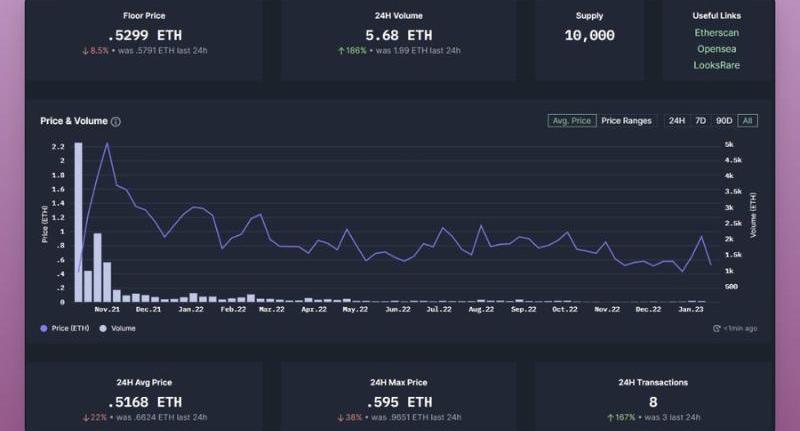
Task: Click the price line peak near Nov.21
Action: pyautogui.click(x=107, y=144)
